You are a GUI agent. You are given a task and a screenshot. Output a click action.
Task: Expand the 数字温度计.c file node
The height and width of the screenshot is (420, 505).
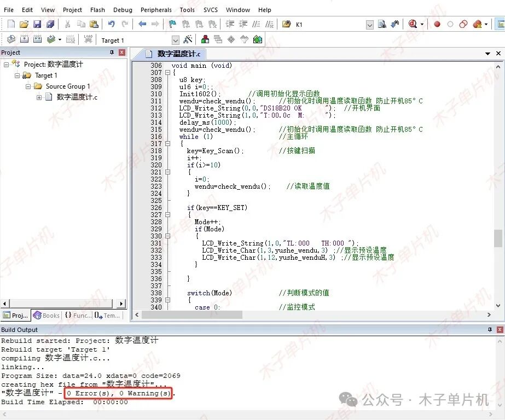pyautogui.click(x=39, y=97)
